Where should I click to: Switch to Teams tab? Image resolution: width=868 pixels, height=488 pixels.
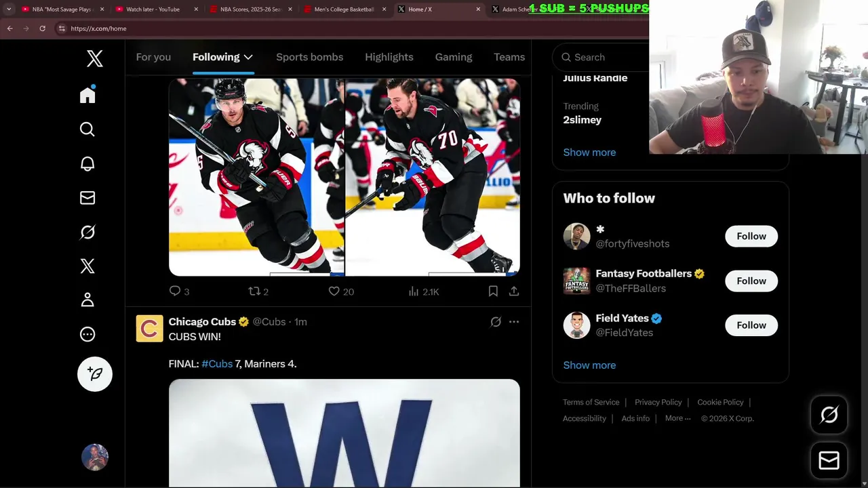509,57
